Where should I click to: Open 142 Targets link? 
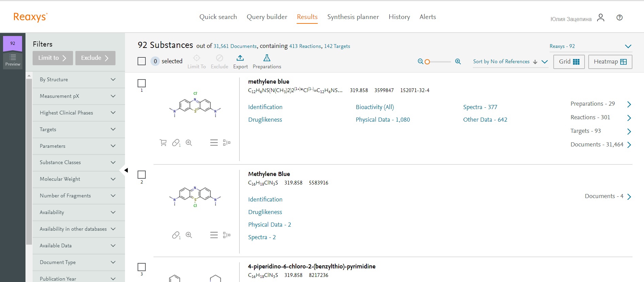[337, 46]
